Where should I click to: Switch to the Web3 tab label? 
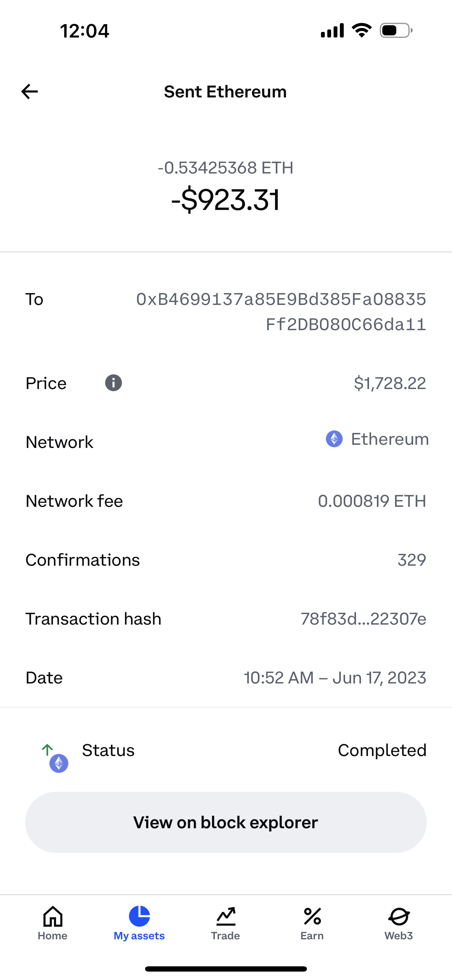pyautogui.click(x=398, y=936)
